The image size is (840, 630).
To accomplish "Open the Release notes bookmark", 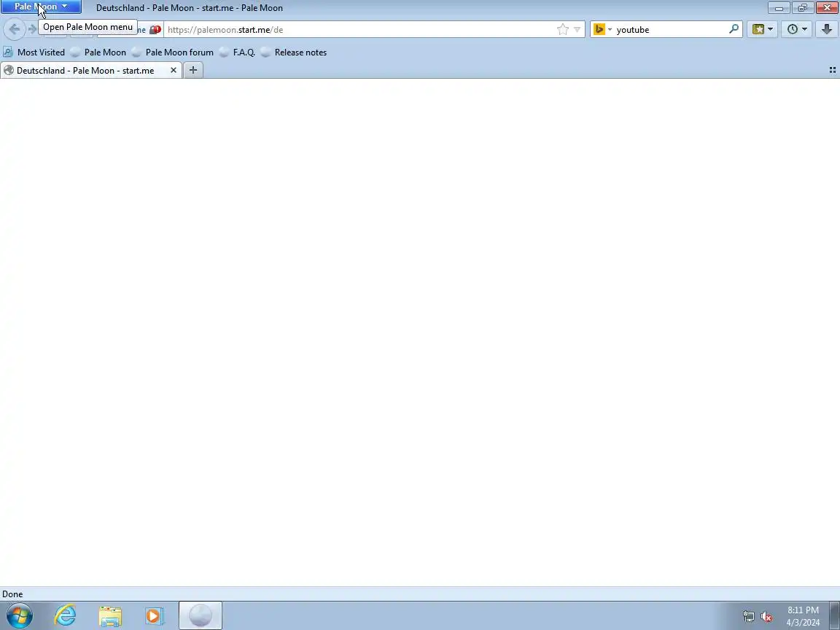I will (294, 52).
